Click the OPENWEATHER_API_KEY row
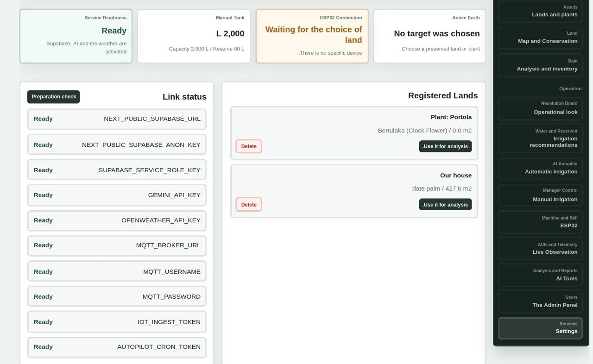 pyautogui.click(x=117, y=220)
